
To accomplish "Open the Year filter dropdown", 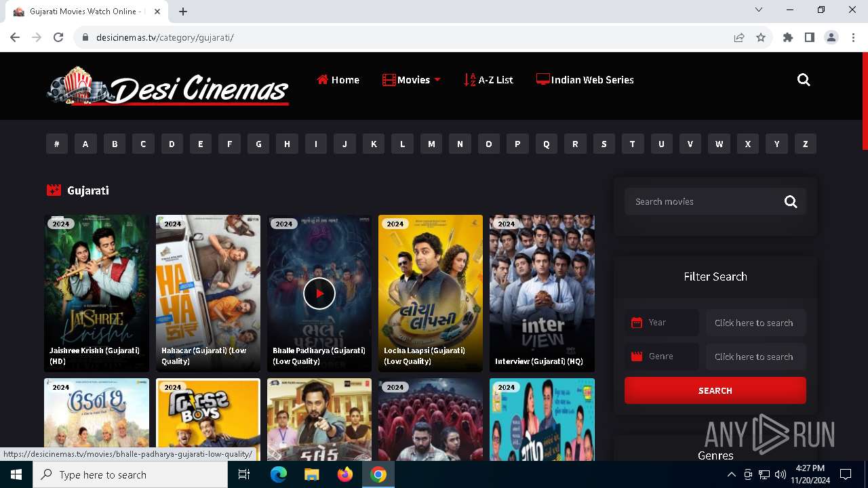I will (x=755, y=323).
